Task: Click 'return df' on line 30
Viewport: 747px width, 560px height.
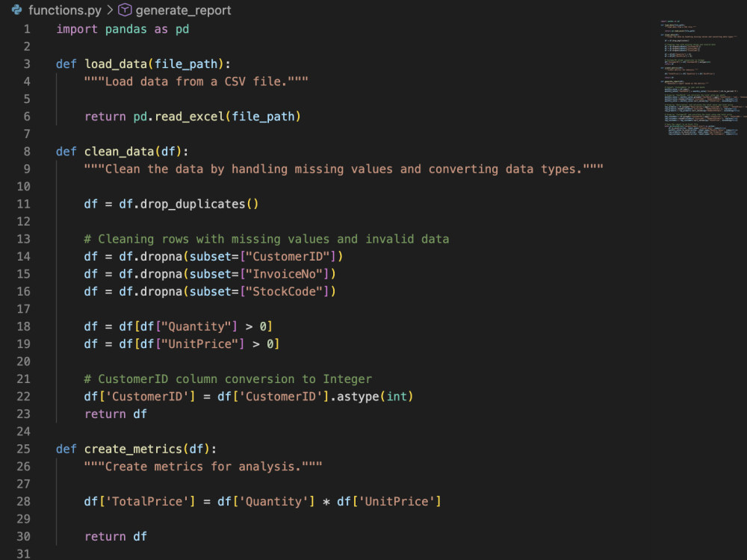Action: [x=116, y=537]
